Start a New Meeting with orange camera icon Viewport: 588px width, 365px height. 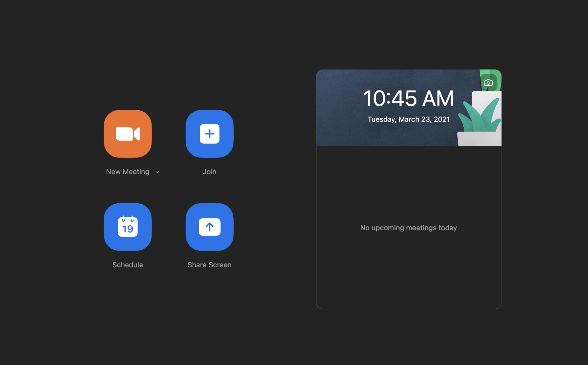[128, 133]
